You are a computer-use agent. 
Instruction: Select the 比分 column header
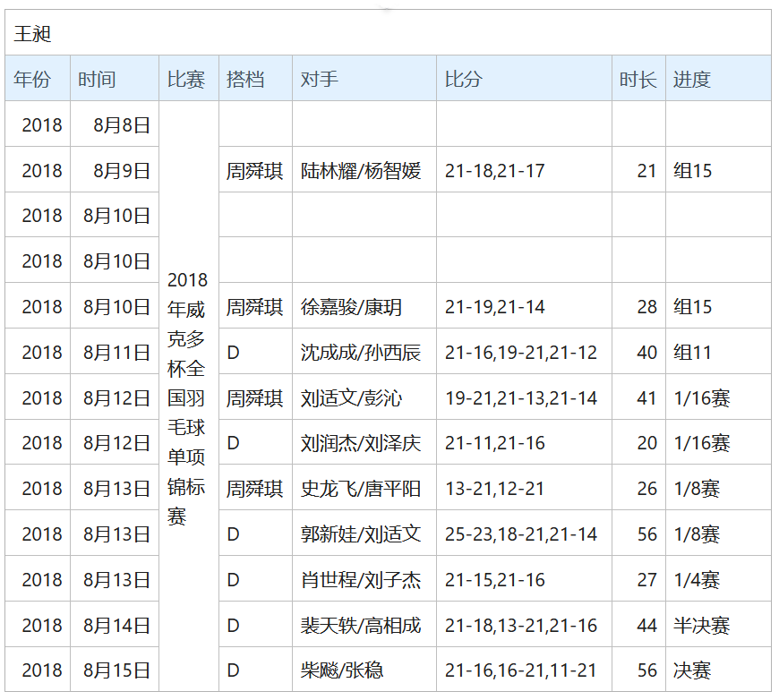click(x=464, y=79)
